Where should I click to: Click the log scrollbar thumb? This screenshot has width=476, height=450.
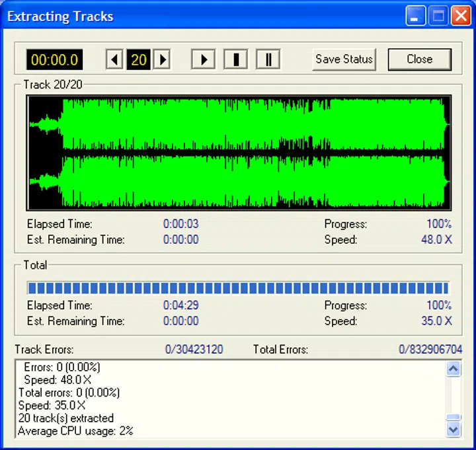453,417
